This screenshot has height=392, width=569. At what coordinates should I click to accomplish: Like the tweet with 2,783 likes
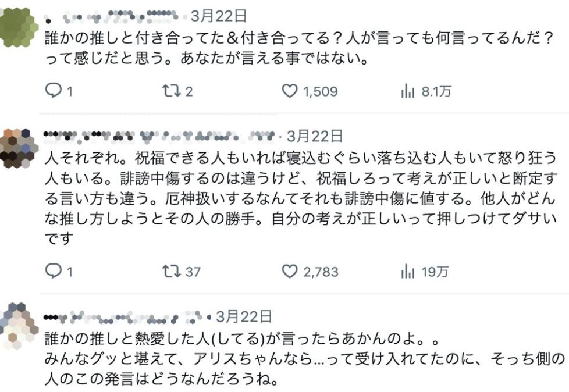(x=290, y=272)
